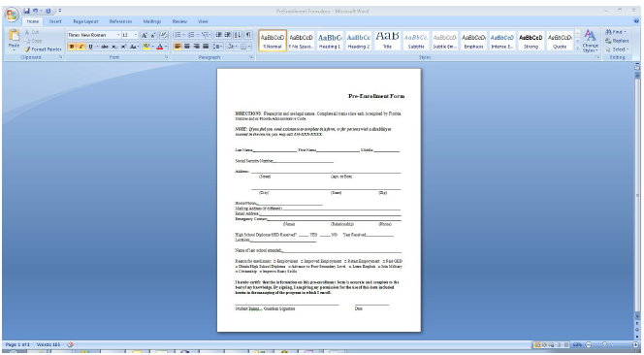This screenshot has width=644, height=355.
Task: Open proofing errors icon in status bar
Action: (x=70, y=344)
